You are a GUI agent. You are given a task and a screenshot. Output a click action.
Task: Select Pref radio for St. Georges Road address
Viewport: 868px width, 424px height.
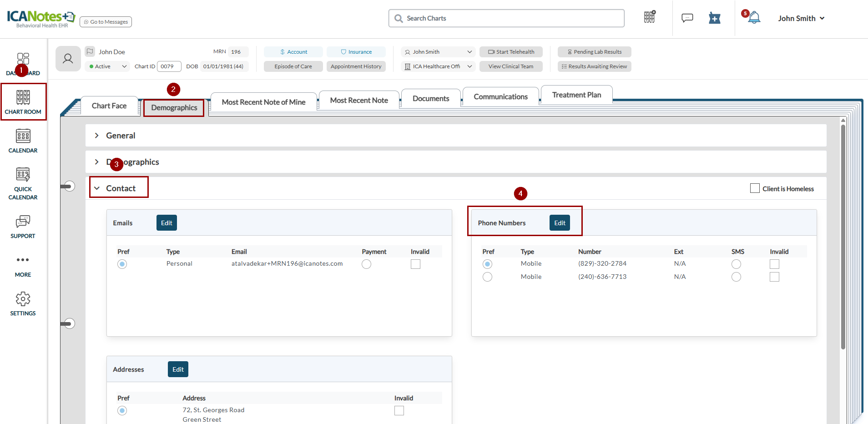122,410
